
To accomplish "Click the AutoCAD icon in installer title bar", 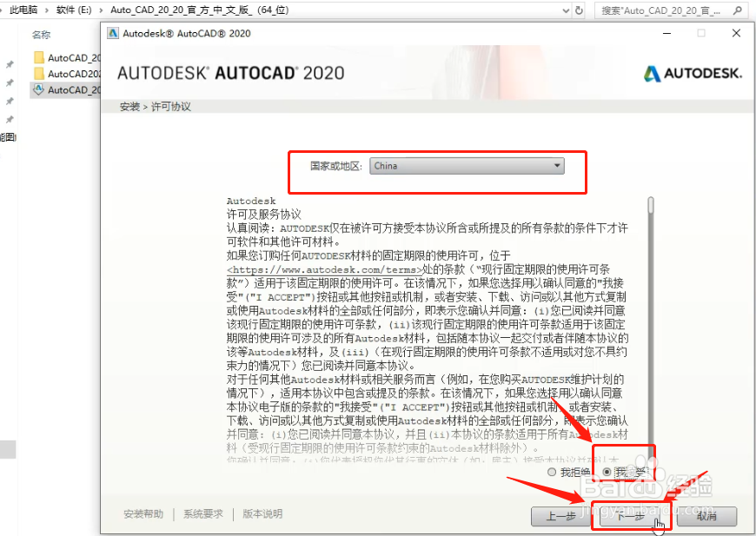I will coord(113,33).
